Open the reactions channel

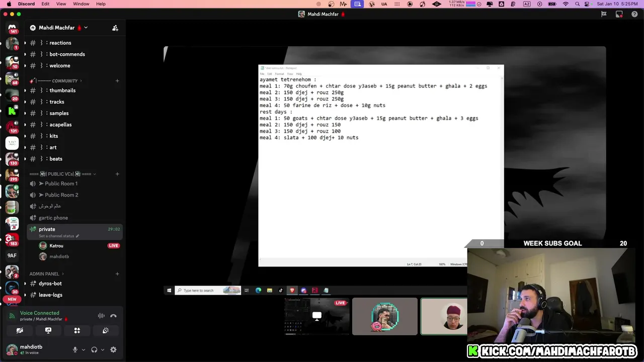(74, 43)
